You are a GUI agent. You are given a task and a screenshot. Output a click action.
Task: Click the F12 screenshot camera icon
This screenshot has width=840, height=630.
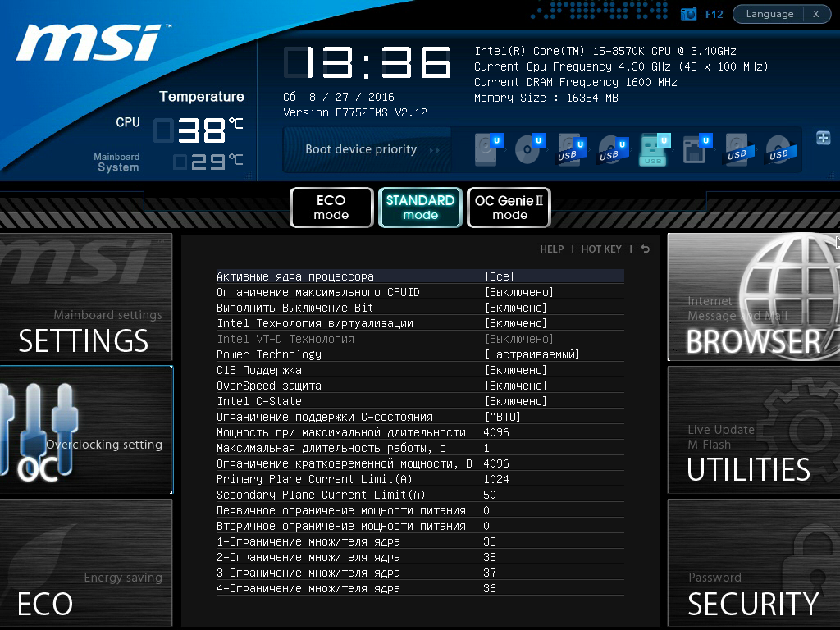click(688, 14)
